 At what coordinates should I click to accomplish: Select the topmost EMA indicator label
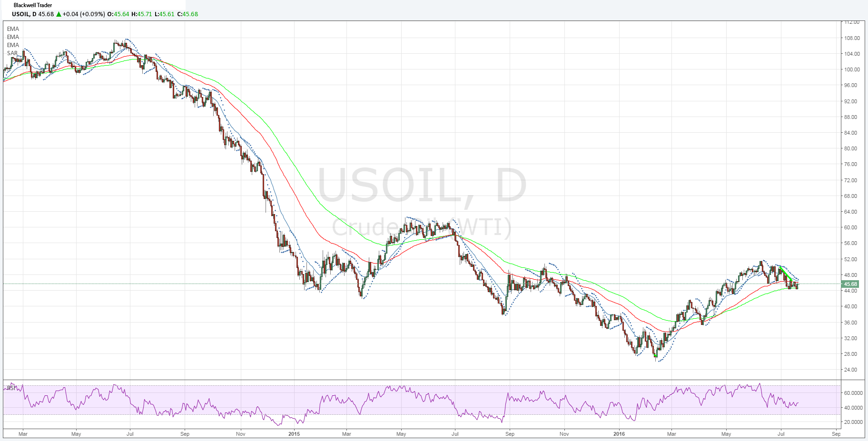(x=13, y=29)
